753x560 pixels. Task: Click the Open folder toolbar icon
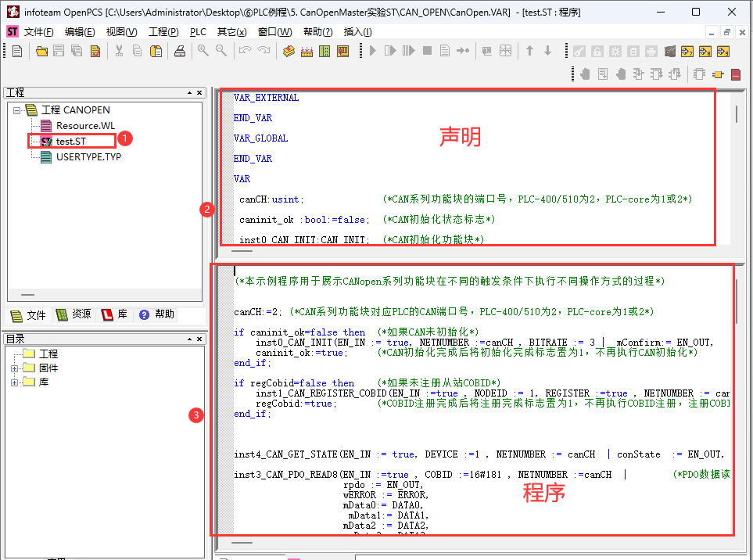coord(42,51)
